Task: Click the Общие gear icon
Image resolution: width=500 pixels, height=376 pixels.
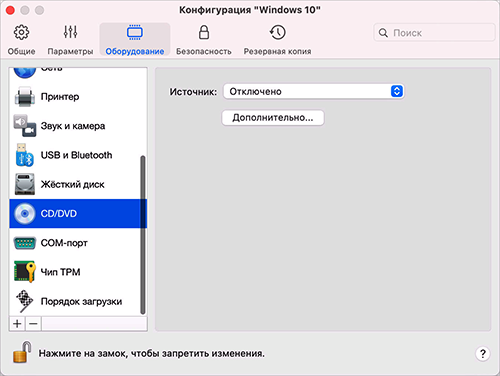Action: (x=21, y=32)
